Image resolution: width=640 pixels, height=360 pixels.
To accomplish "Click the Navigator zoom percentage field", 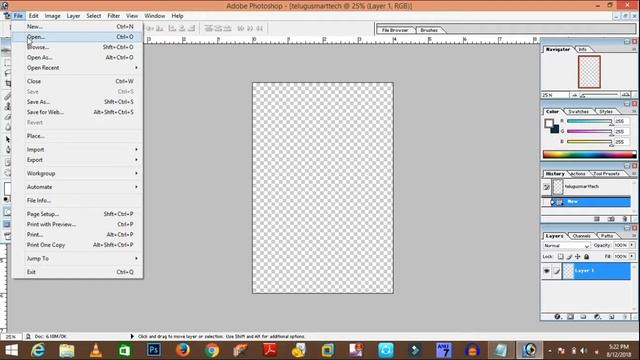I will coord(554,95).
